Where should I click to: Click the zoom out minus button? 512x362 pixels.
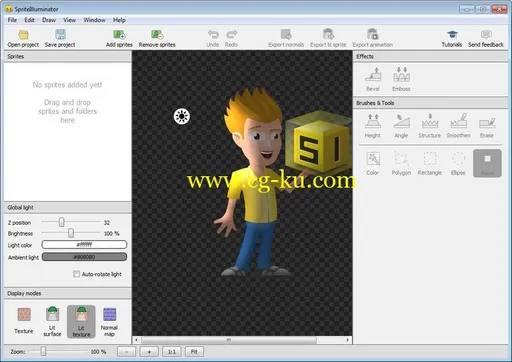[127, 352]
